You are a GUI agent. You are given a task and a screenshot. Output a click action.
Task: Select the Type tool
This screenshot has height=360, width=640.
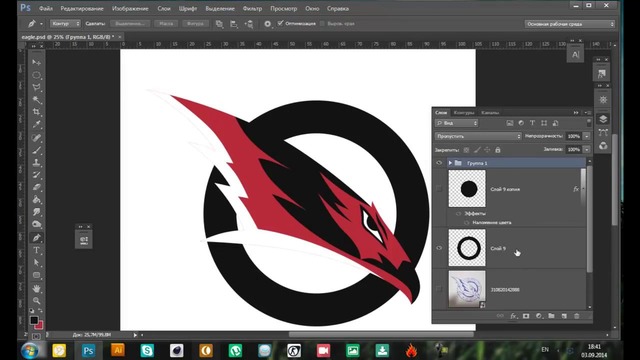[x=36, y=250]
